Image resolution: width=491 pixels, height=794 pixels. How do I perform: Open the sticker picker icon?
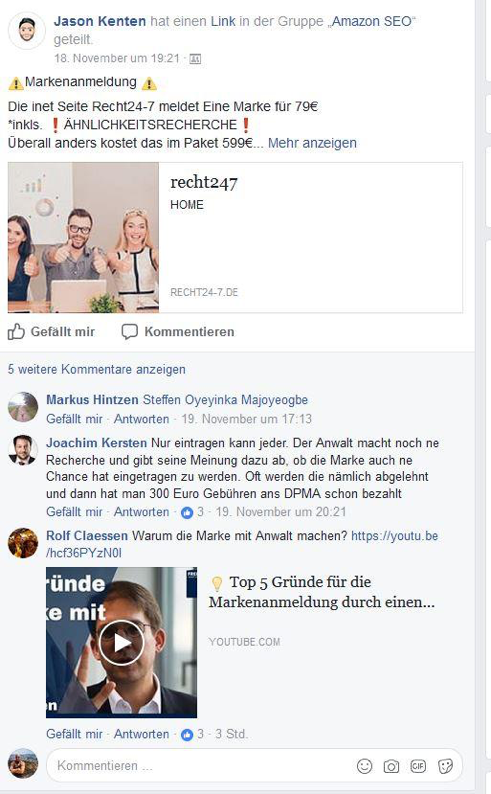pos(445,766)
